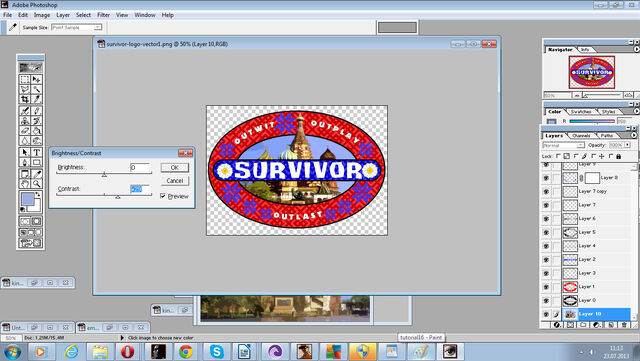640x361 pixels.
Task: Switch to the Swatches tab
Action: click(581, 111)
